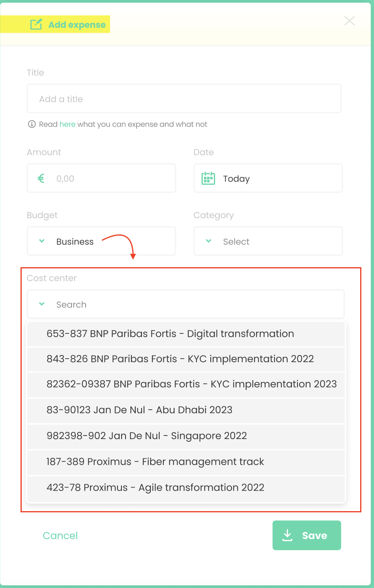Expand the Budget dropdown chevron
This screenshot has width=374, height=588.
(42, 241)
